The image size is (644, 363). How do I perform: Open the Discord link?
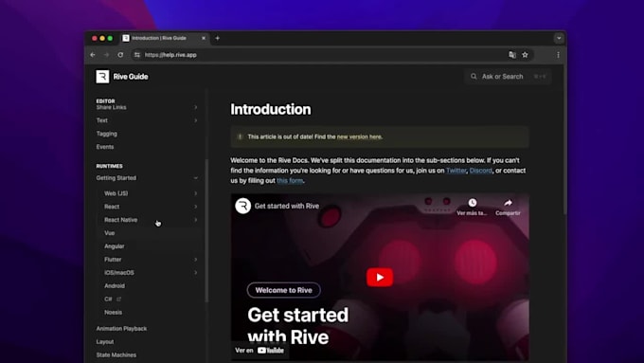[x=481, y=171]
